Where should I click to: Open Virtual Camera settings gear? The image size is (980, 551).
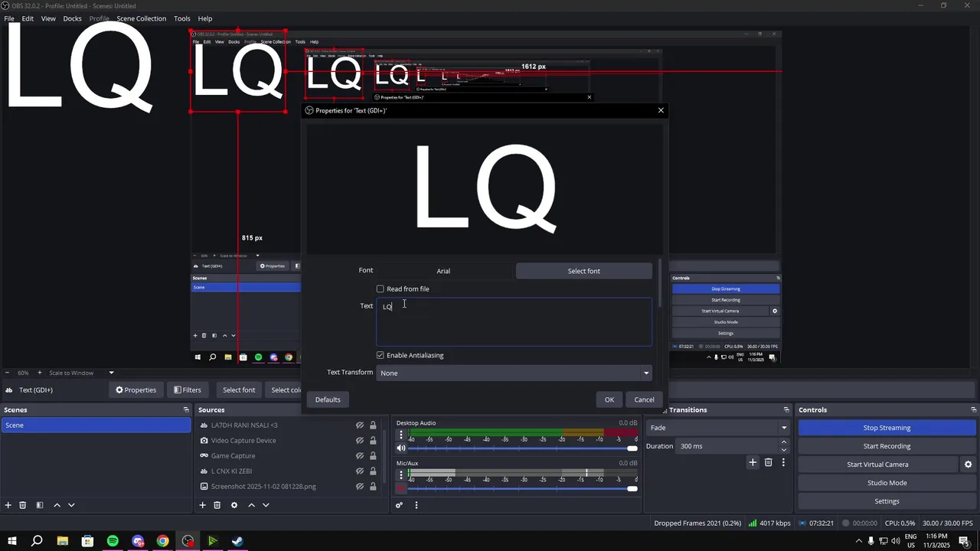point(968,465)
